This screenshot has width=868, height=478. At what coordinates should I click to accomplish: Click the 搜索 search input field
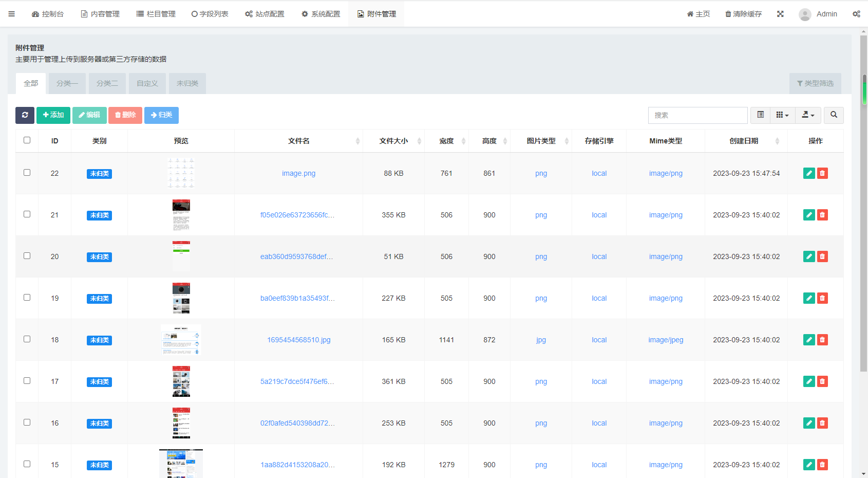click(x=697, y=115)
